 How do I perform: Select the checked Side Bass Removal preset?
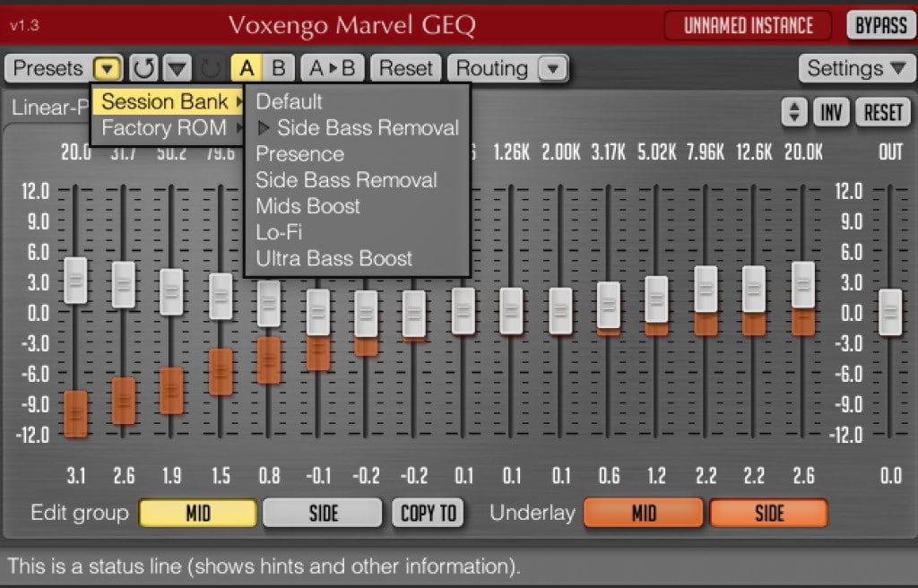(357, 127)
